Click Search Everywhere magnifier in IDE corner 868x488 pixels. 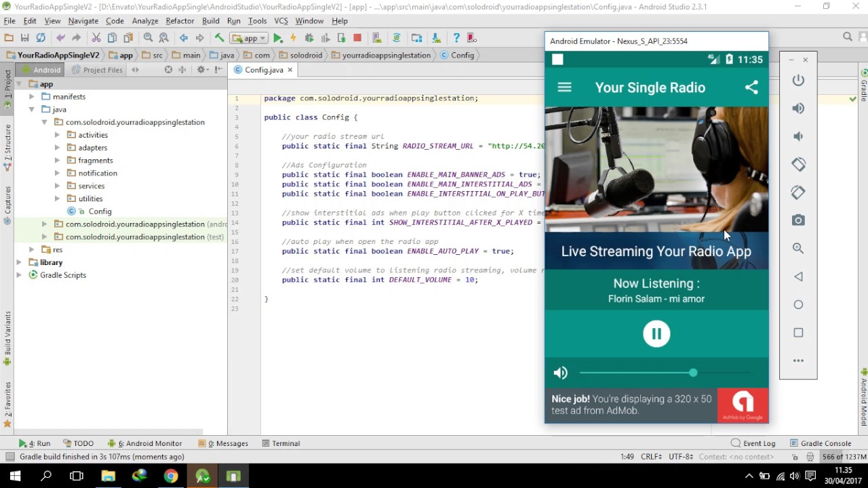pyautogui.click(x=848, y=37)
